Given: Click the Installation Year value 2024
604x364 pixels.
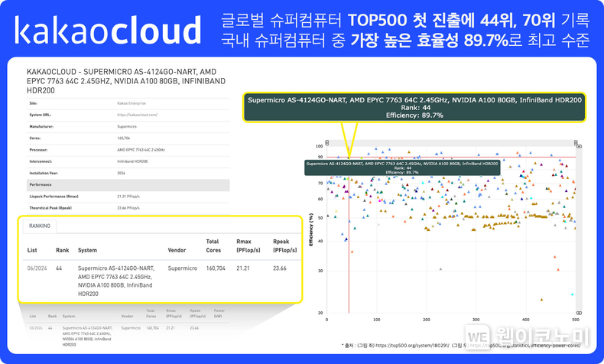Looking at the screenshot, I should tap(121, 173).
